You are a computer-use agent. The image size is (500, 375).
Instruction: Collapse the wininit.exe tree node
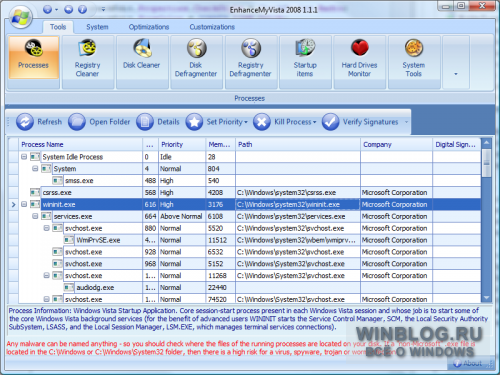coord(24,204)
